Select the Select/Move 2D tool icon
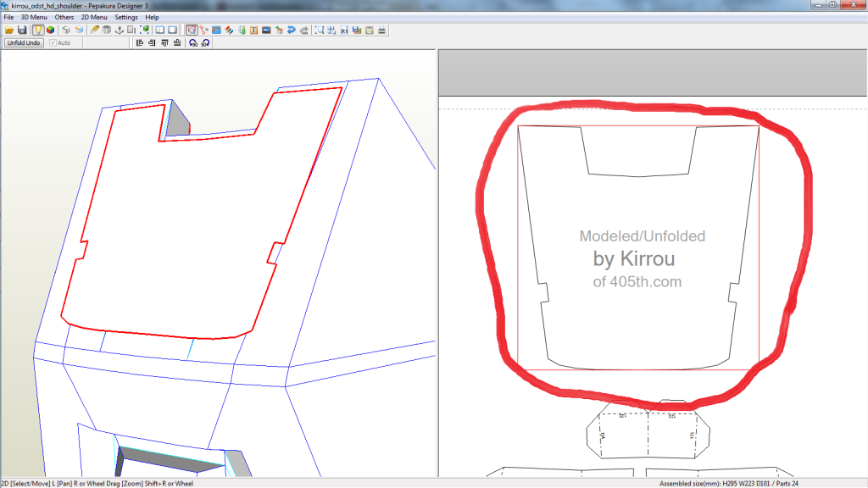868x488 pixels. coord(192,30)
